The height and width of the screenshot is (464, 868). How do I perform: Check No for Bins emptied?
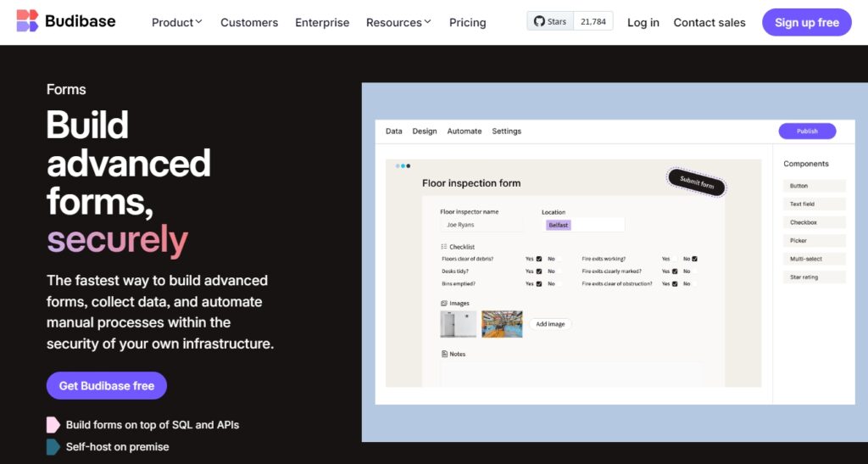pyautogui.click(x=559, y=283)
